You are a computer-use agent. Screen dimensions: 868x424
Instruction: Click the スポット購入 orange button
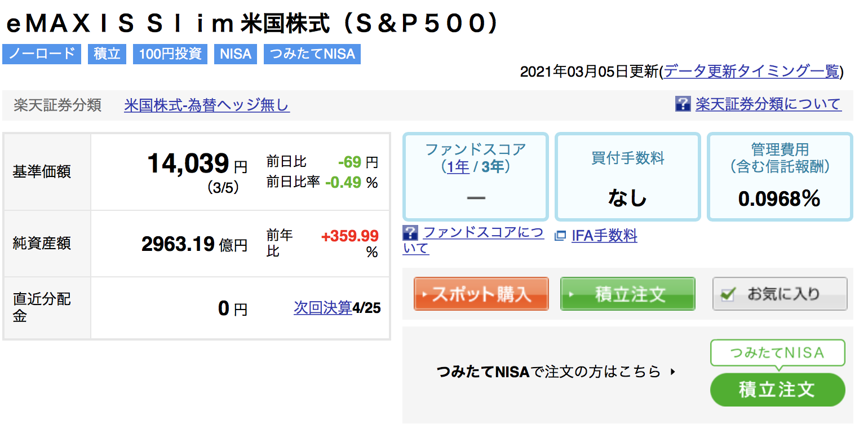481,294
